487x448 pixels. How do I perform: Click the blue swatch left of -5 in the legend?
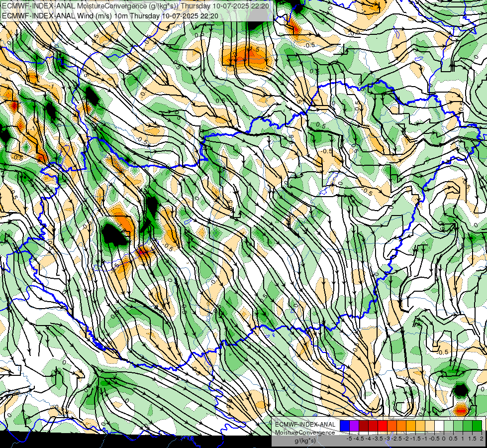(x=345, y=426)
